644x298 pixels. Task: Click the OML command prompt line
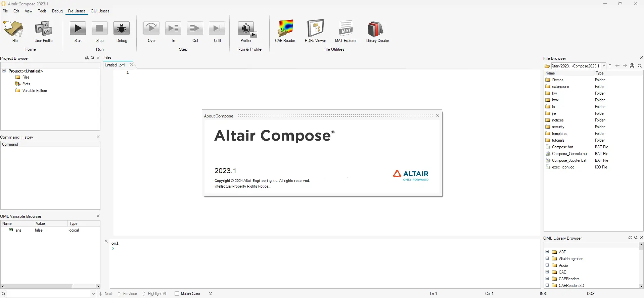[325, 248]
